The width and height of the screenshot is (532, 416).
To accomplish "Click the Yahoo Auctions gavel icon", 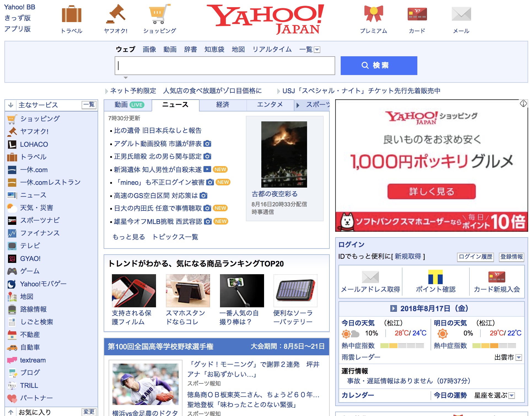I will click(x=115, y=14).
